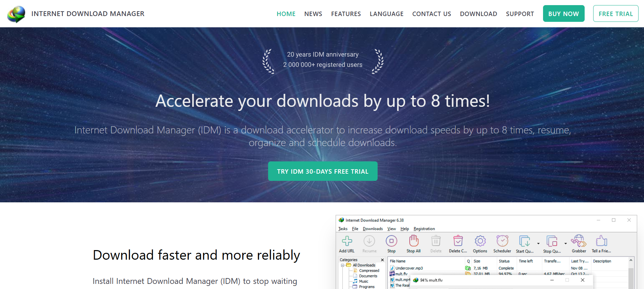Click the circular Stop icon
644x289 pixels.
pos(391,241)
